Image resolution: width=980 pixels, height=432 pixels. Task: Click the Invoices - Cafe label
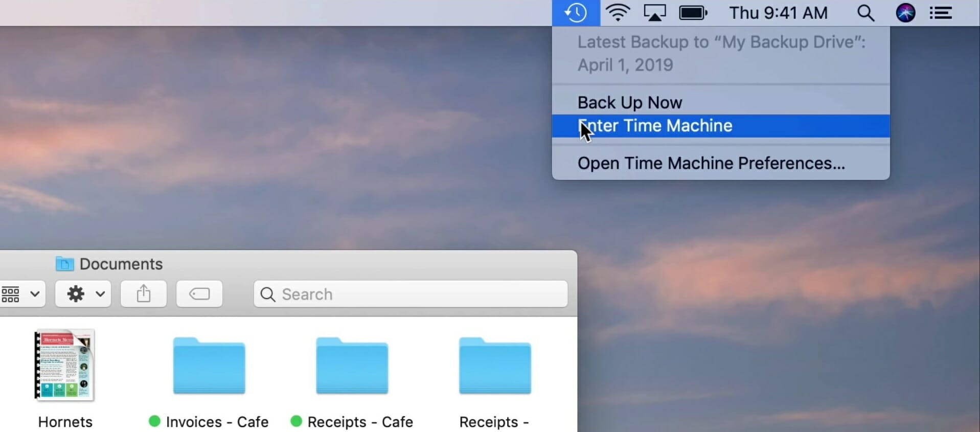click(x=217, y=422)
